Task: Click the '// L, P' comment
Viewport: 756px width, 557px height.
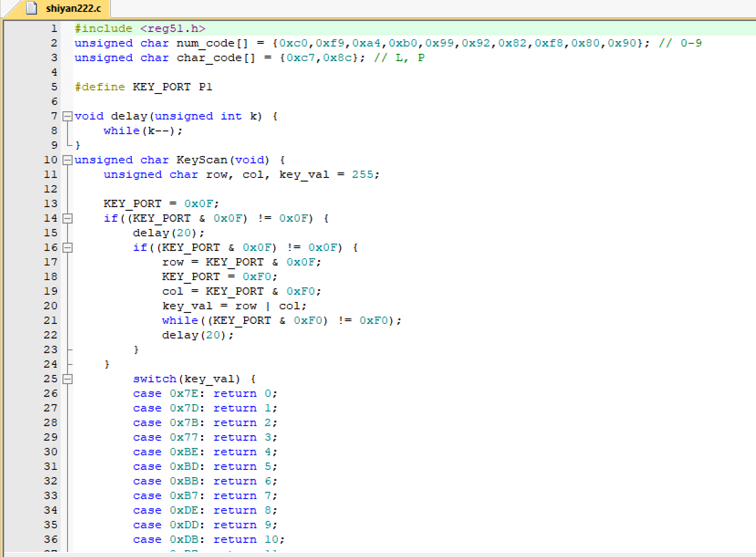Action: click(x=399, y=58)
